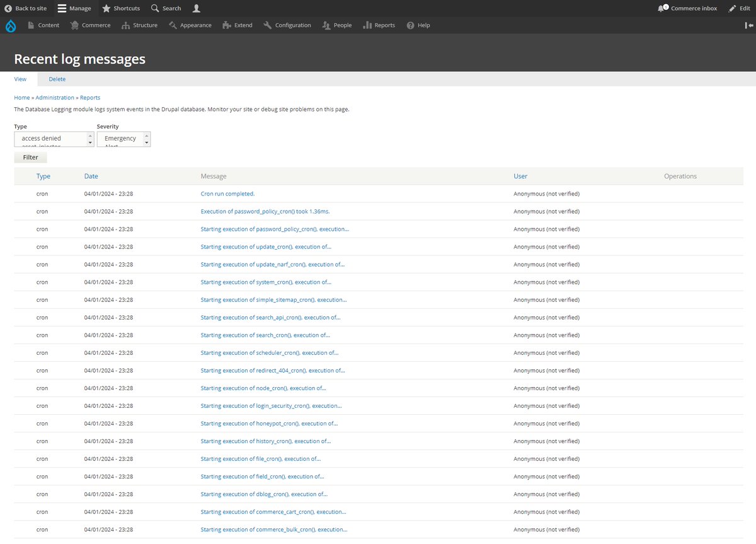756x544 pixels.
Task: Go to Reports breadcrumb link
Action: [x=90, y=98]
